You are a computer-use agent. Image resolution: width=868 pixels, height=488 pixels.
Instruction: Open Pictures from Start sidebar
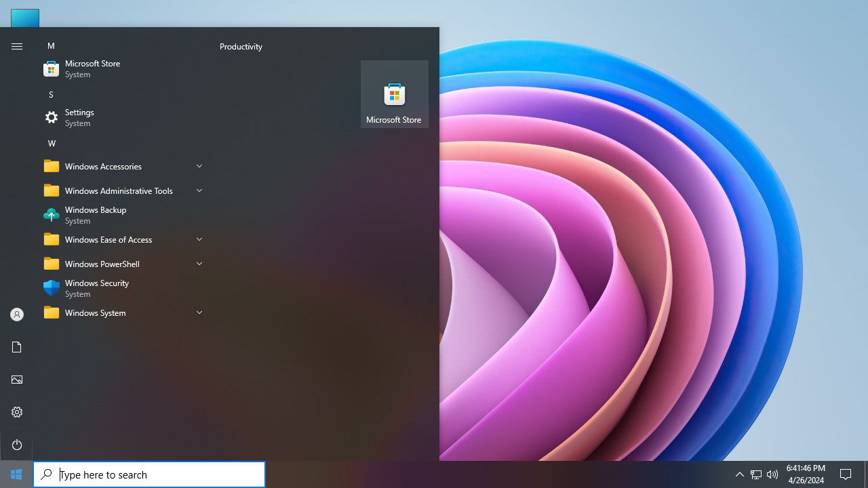[17, 380]
